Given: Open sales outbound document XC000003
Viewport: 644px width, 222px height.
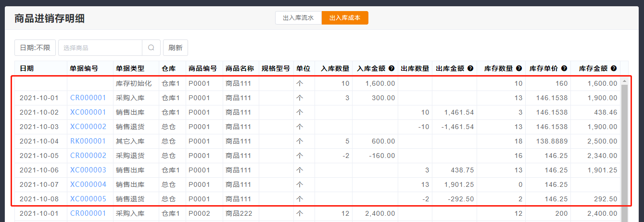Looking at the screenshot, I should [88, 170].
